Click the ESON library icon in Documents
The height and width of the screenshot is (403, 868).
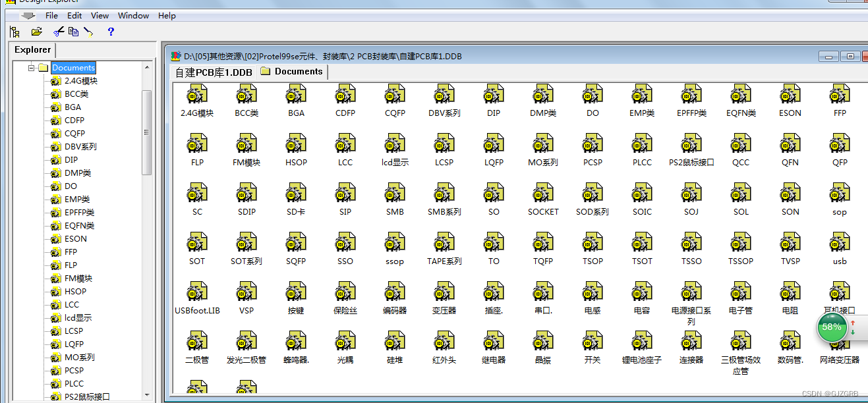pyautogui.click(x=790, y=94)
